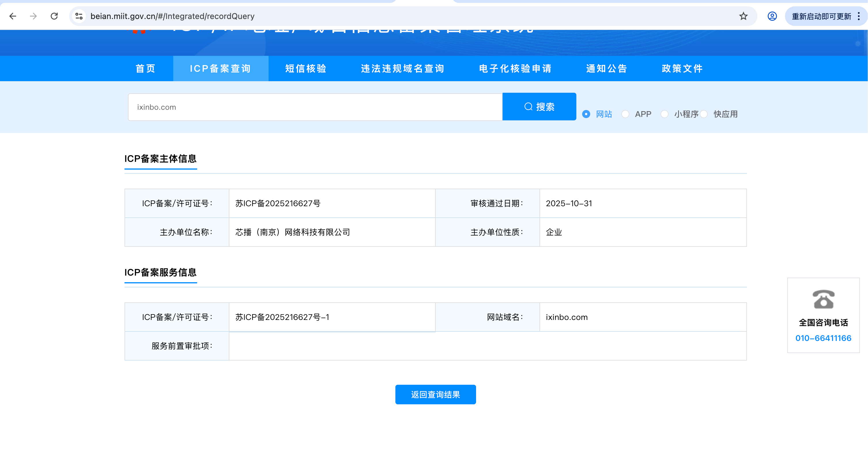Switch to 短信核验 tab

pyautogui.click(x=306, y=69)
